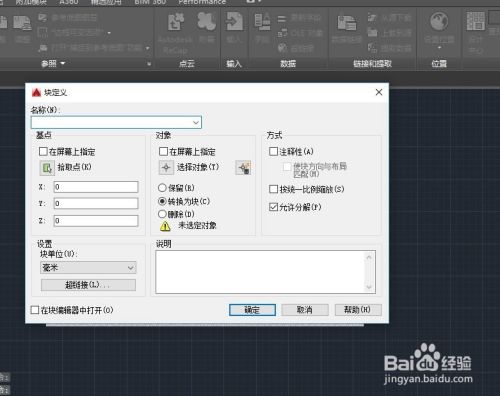The image size is (500, 396).
Task: Click the Upload to Source icon
Action: [372, 32]
